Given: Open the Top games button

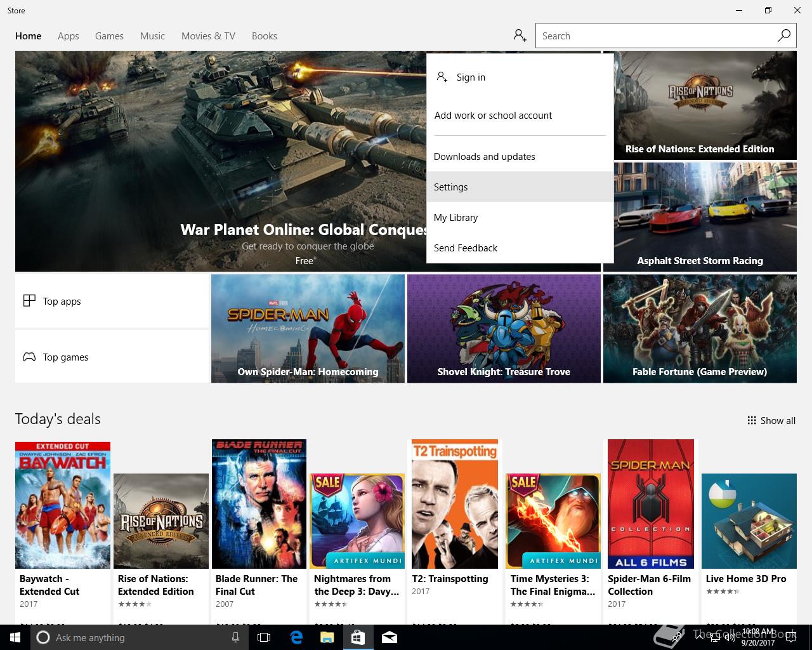Looking at the screenshot, I should click(112, 357).
